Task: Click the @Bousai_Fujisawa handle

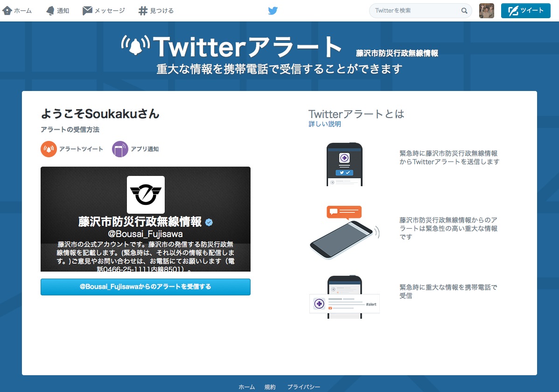Action: tap(146, 234)
